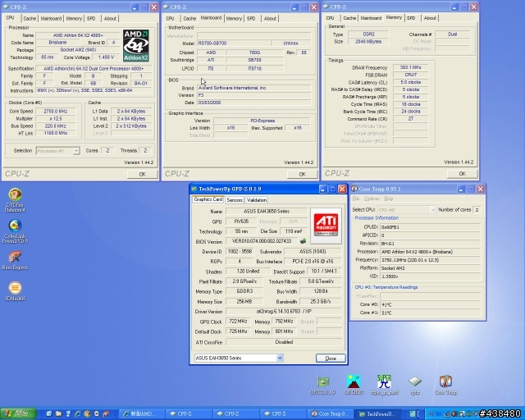This screenshot has height=420, width=525.
Task: Open Validation tab in GPU-Z
Action: pyautogui.click(x=257, y=200)
